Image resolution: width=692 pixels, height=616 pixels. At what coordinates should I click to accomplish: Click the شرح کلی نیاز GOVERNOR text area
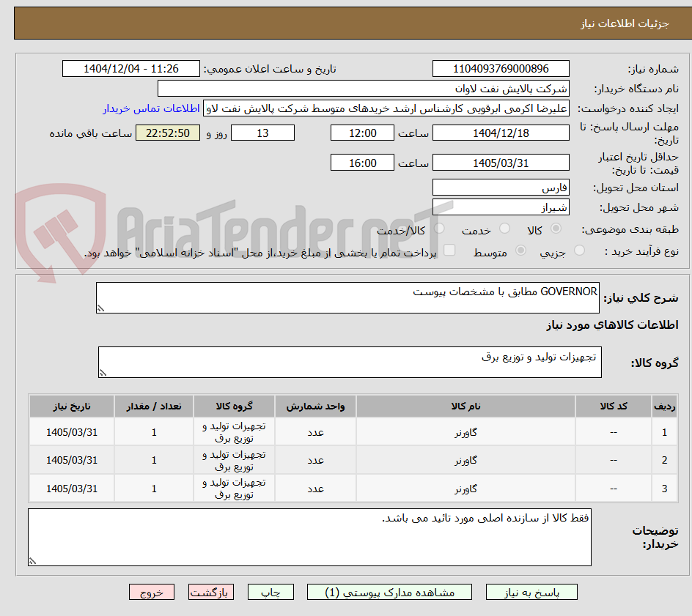coord(347,298)
